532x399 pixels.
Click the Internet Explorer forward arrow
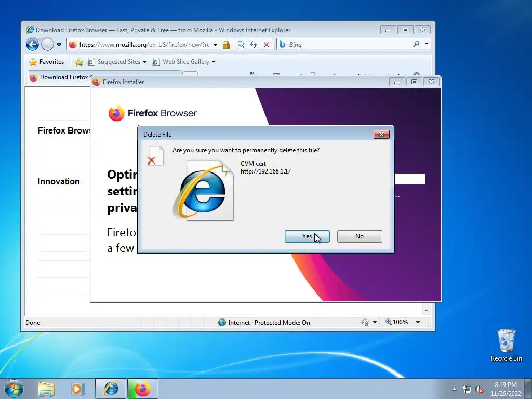pos(47,45)
